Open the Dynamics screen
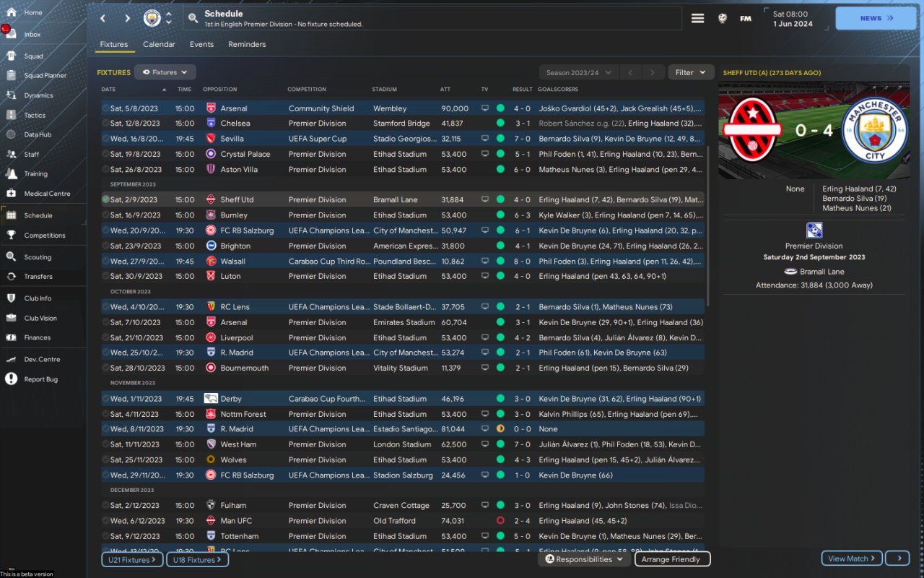This screenshot has height=578, width=924. [x=38, y=95]
